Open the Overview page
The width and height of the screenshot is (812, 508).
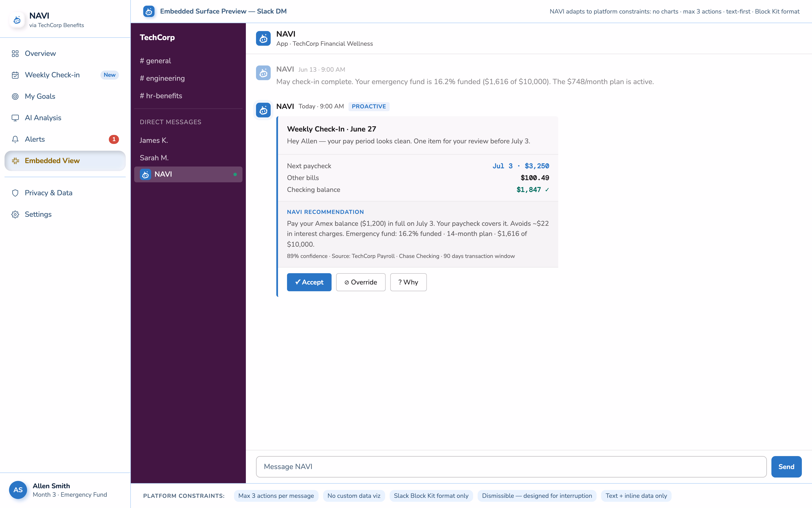coord(65,53)
